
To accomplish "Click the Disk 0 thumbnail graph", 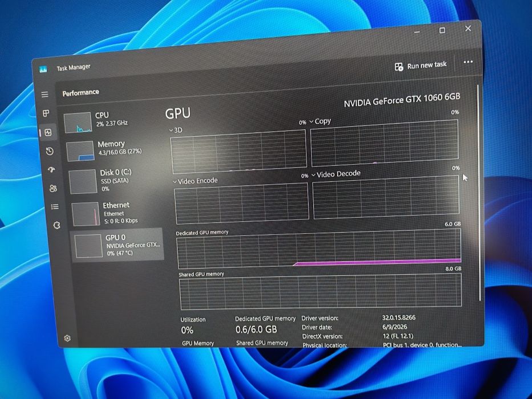I will 83,181.
